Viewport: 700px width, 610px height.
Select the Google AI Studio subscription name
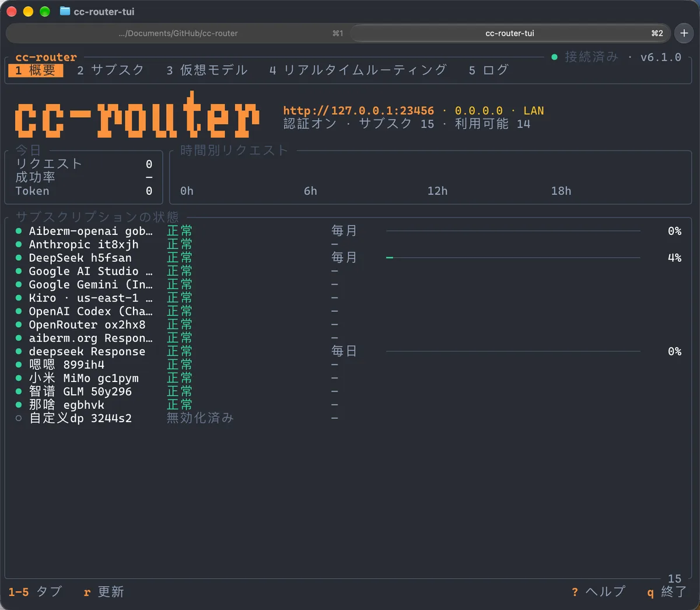(91, 271)
